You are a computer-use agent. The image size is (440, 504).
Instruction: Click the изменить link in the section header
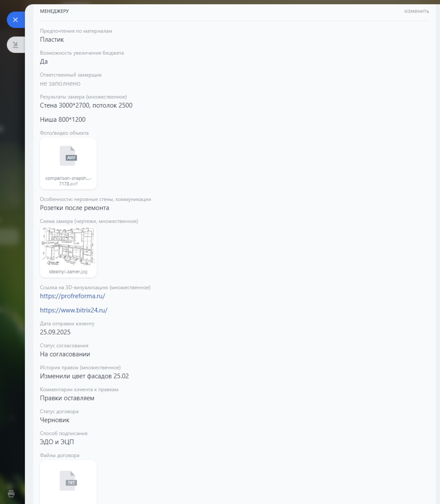point(416,11)
